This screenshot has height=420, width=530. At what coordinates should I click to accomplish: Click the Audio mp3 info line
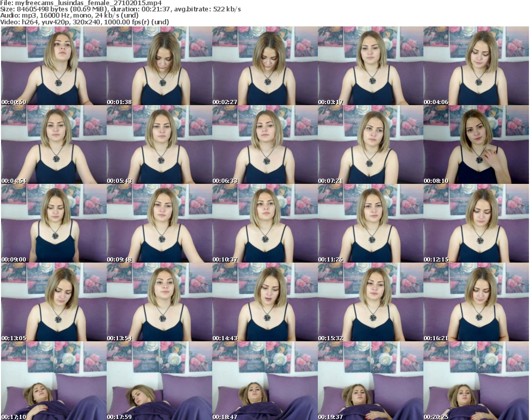pos(69,16)
